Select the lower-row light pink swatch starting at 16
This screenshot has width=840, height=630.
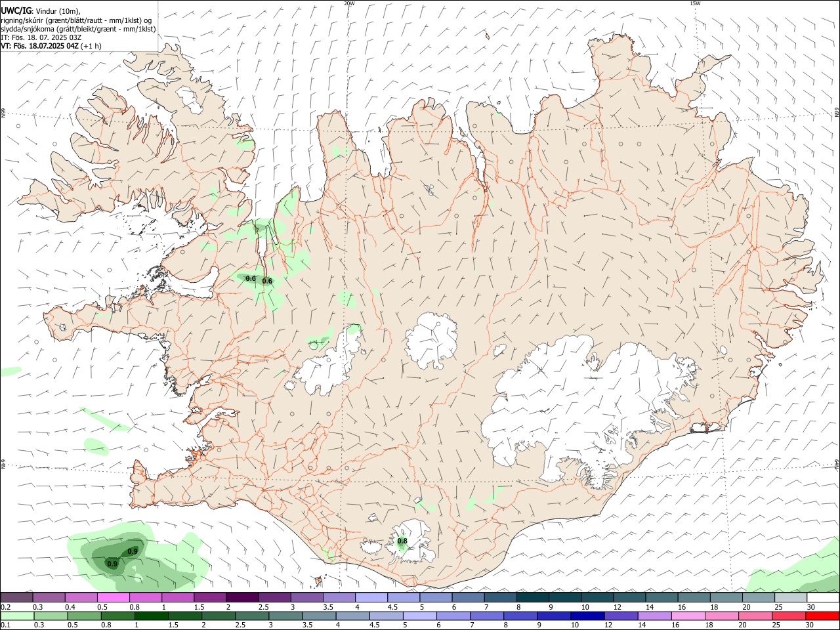688,616
